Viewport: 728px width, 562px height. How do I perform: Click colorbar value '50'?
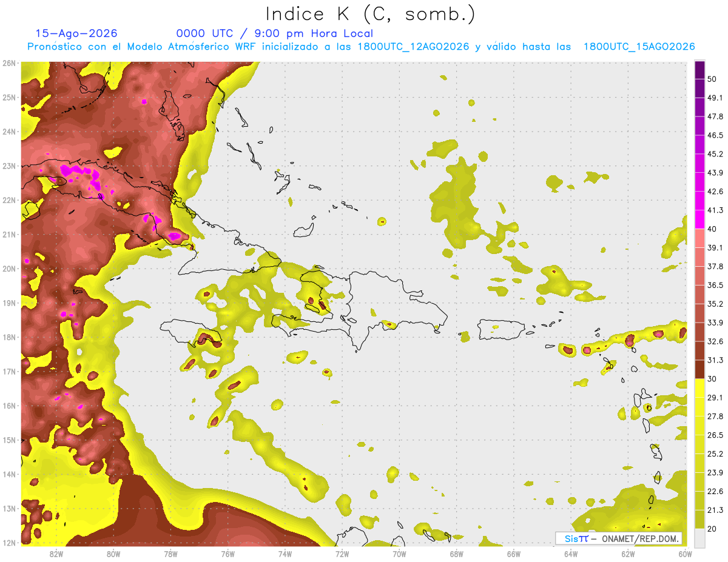[712, 79]
